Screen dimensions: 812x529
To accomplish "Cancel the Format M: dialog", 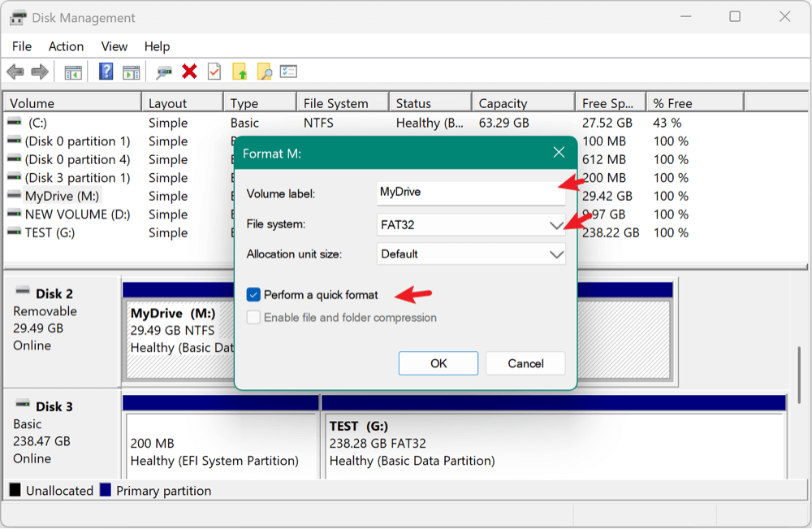I will [525, 363].
